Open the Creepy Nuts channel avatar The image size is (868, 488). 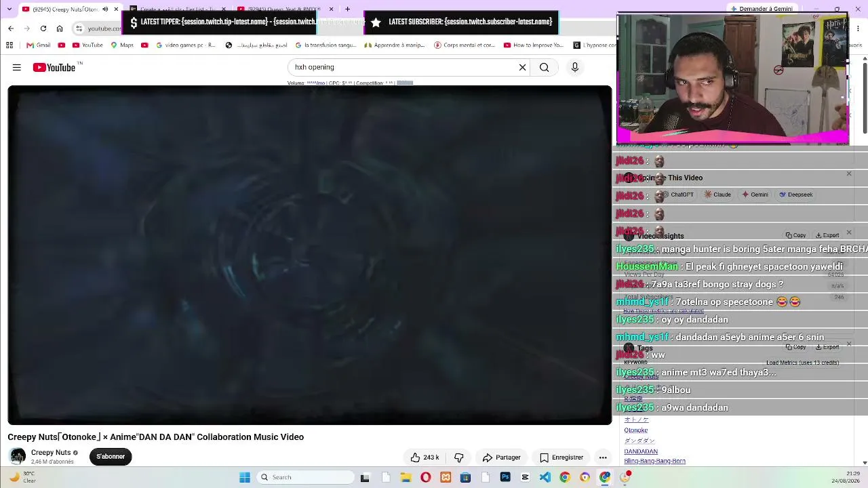click(x=18, y=456)
